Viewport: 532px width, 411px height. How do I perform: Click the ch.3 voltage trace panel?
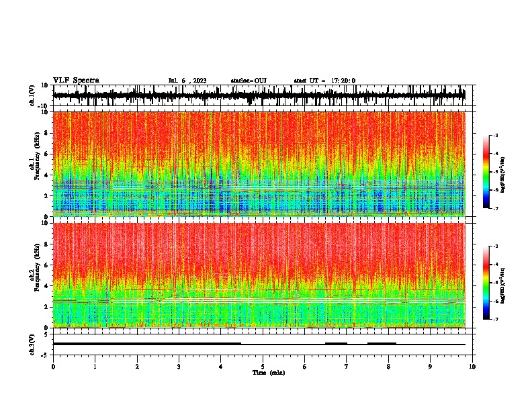coord(263,345)
